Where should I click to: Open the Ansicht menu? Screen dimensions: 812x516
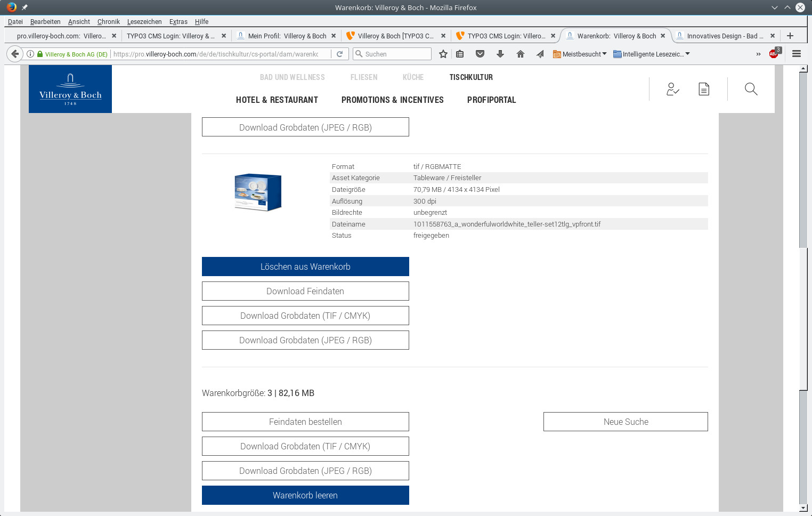[x=79, y=21]
